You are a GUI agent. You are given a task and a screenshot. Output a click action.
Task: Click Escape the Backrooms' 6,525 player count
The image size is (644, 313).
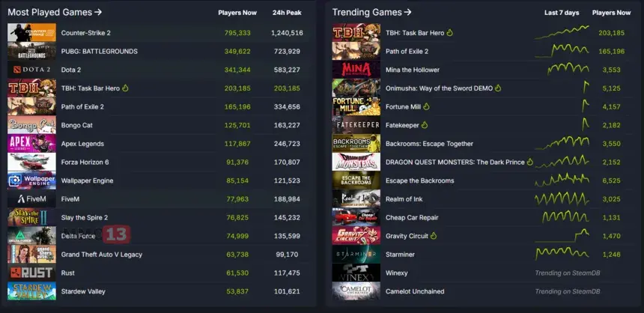(x=612, y=180)
